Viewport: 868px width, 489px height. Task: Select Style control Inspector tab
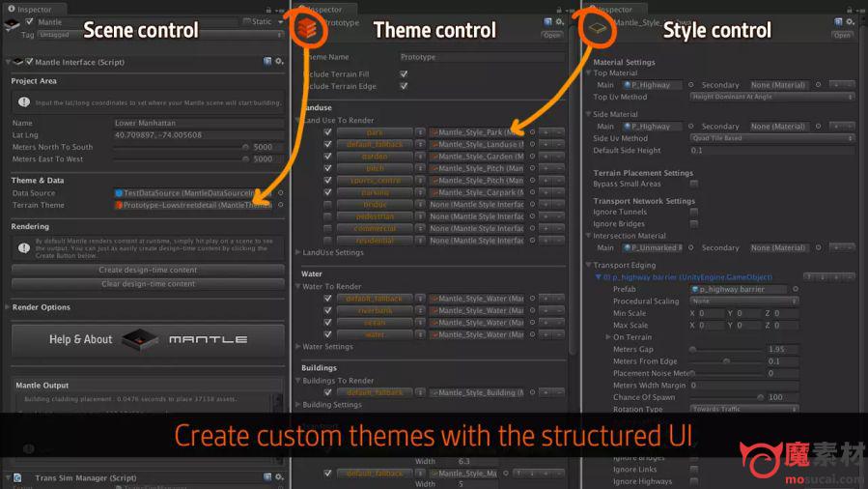pos(616,9)
